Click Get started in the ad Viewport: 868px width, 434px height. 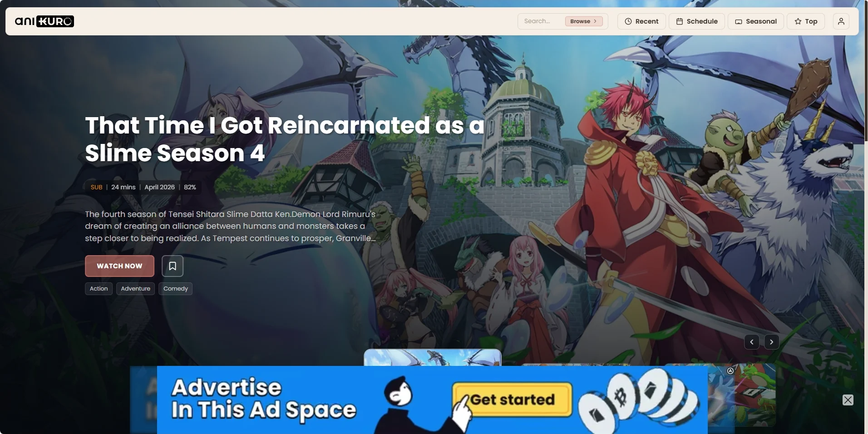point(512,399)
